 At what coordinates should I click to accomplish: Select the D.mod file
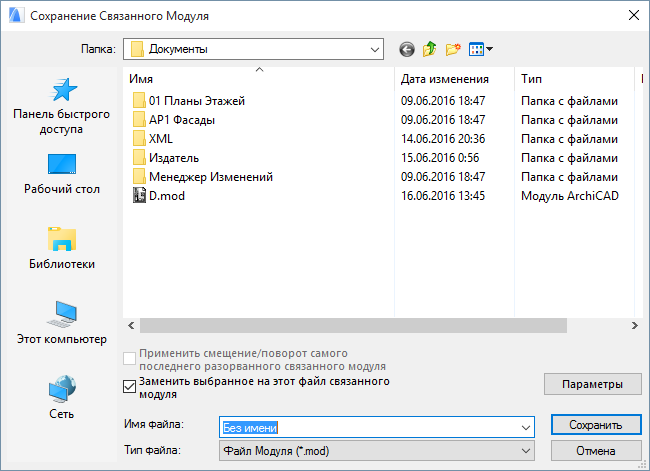point(166,196)
